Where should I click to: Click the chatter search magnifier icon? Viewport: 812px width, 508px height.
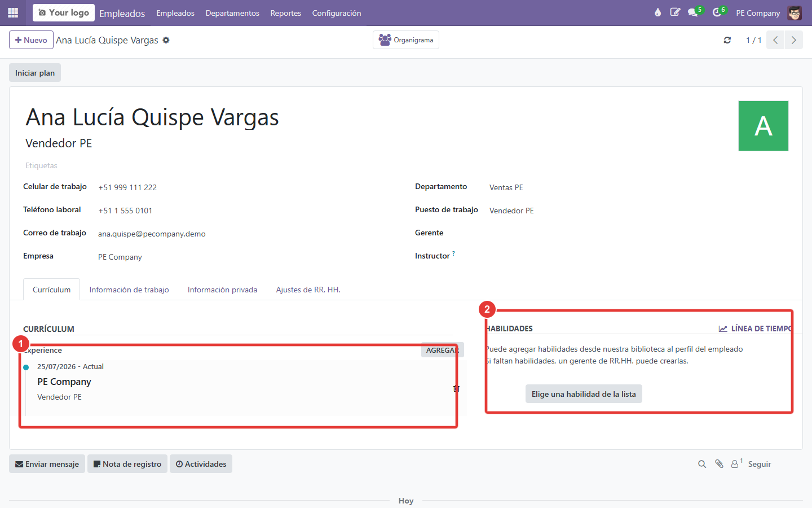(x=702, y=464)
